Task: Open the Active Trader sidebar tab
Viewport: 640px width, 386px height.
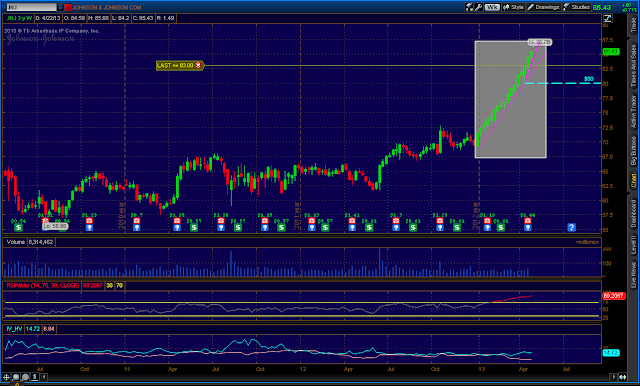Action: coord(633,112)
